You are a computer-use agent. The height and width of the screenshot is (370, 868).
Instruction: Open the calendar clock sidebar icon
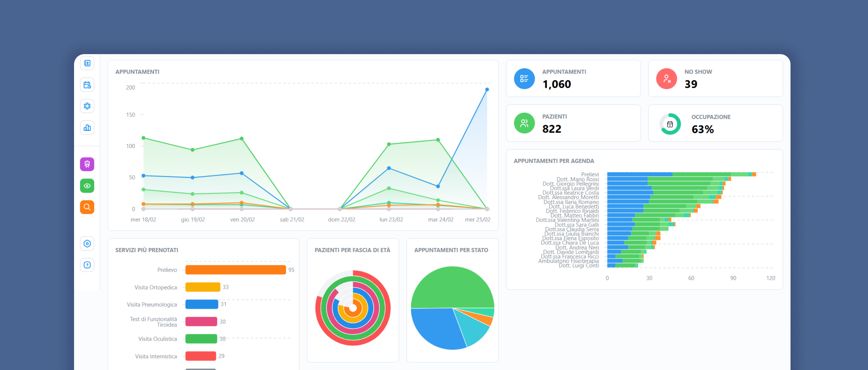(x=87, y=85)
